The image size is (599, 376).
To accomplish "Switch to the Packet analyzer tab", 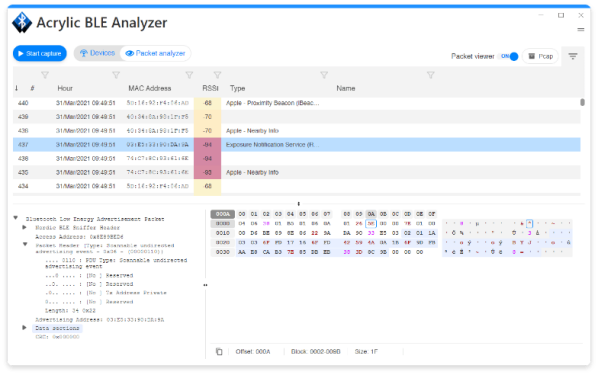I will (155, 53).
